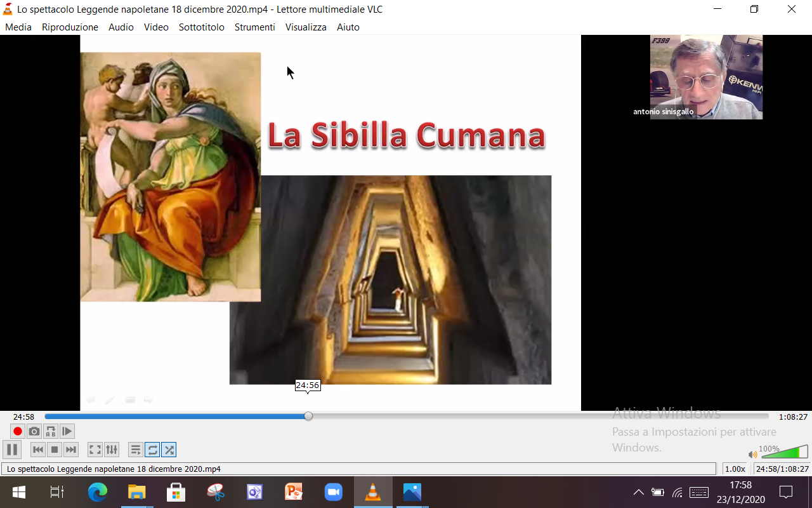The height and width of the screenshot is (508, 812).
Task: Click the 24:58/1:08:27 status bar time
Action: tap(782, 469)
